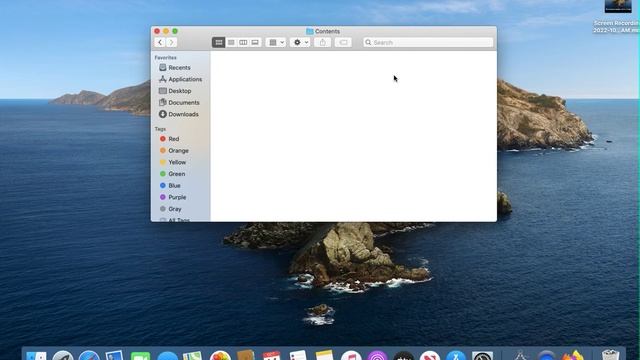Screen dimensions: 640x360
Task: Open Downloads in the sidebar
Action: [x=180, y=114]
